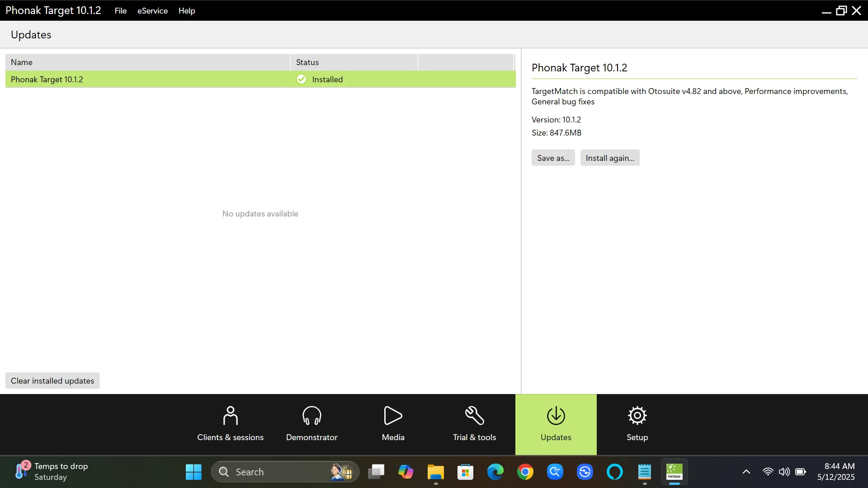Close the Phonak Target window
Screen dimensions: 868x488
[x=856, y=10]
